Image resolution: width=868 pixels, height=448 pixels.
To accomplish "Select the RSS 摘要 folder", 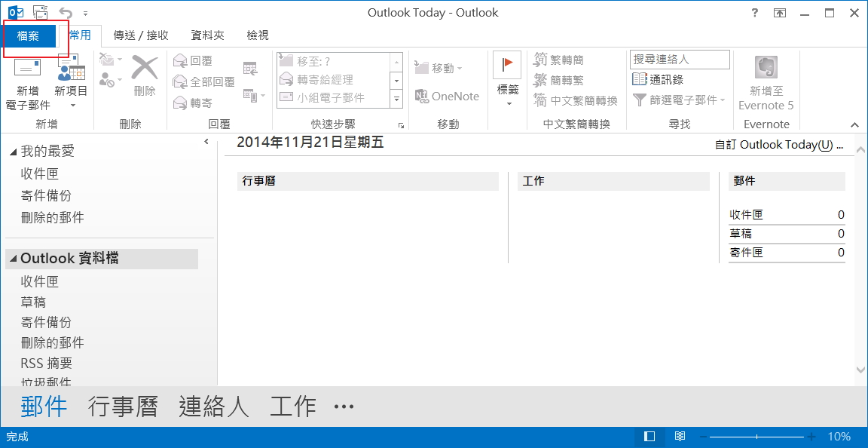I will [47, 364].
